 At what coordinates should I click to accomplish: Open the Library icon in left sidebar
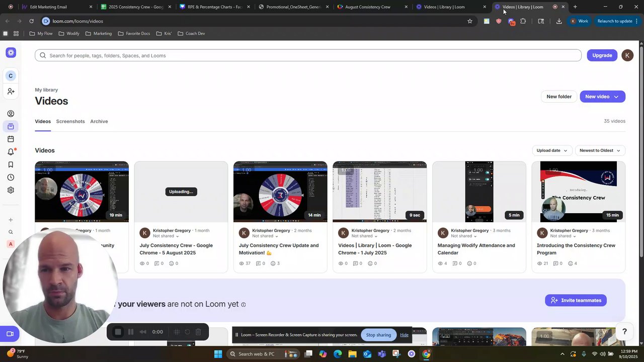coord(11,126)
